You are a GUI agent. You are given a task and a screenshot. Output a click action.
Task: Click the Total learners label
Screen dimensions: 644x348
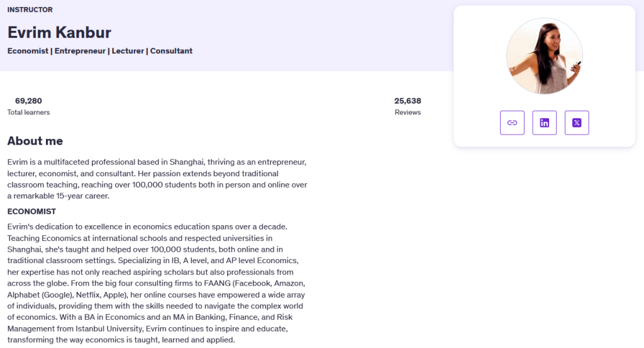28,112
